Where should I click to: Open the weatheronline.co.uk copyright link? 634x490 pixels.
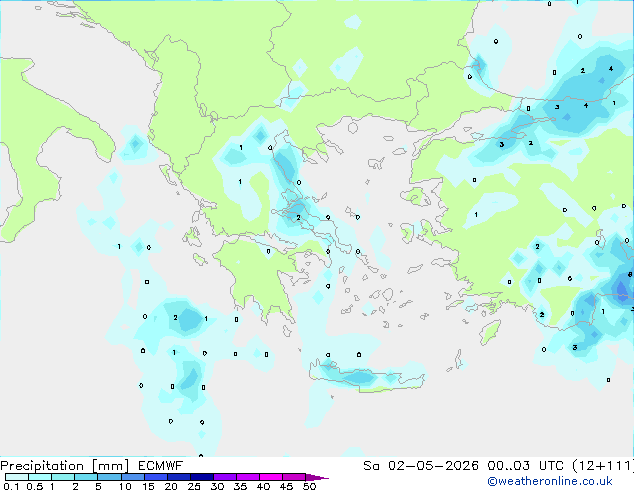[x=550, y=481]
